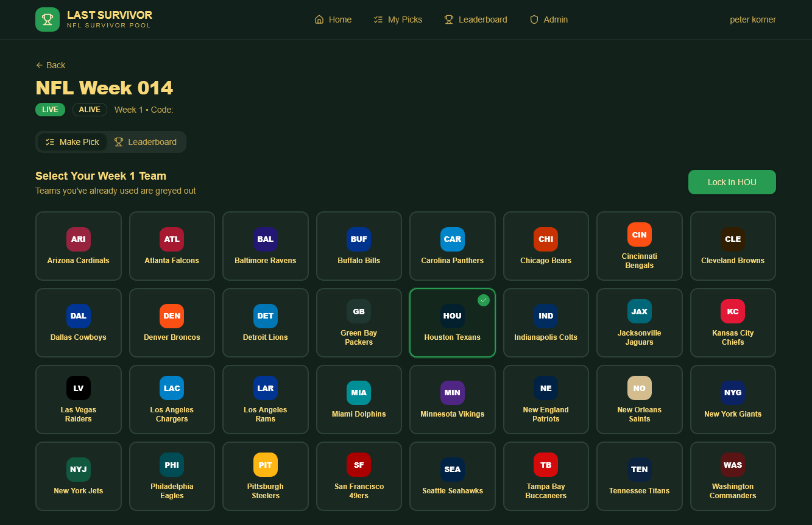Click the PIT yellow team badge

(x=266, y=465)
